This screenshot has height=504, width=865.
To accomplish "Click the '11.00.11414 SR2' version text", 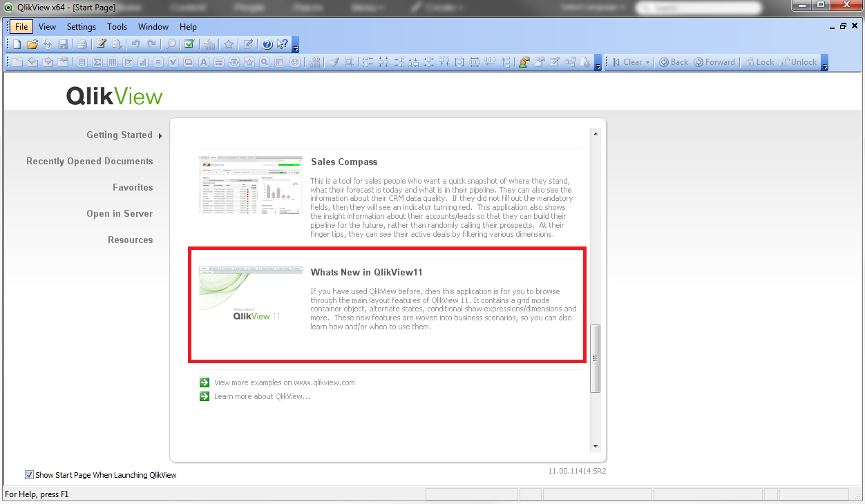I will point(577,471).
